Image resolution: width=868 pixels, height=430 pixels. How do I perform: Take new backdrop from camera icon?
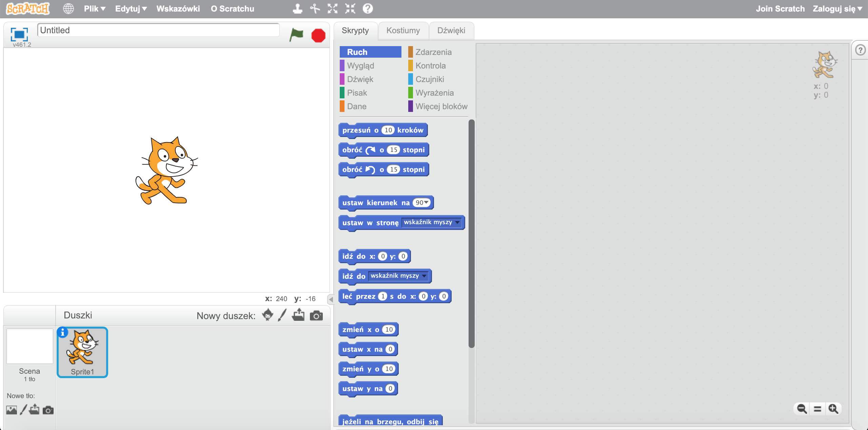pos(48,410)
